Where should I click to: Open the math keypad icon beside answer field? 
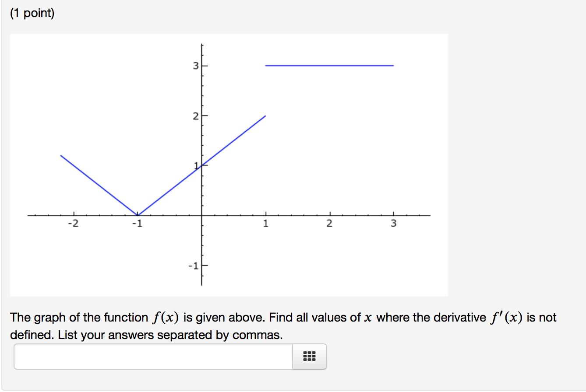coord(309,357)
